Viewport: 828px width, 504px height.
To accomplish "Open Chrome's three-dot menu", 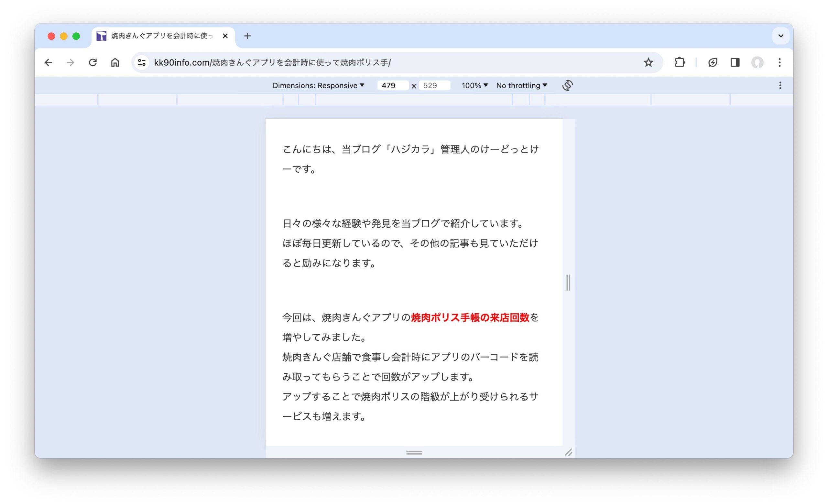I will [x=779, y=62].
